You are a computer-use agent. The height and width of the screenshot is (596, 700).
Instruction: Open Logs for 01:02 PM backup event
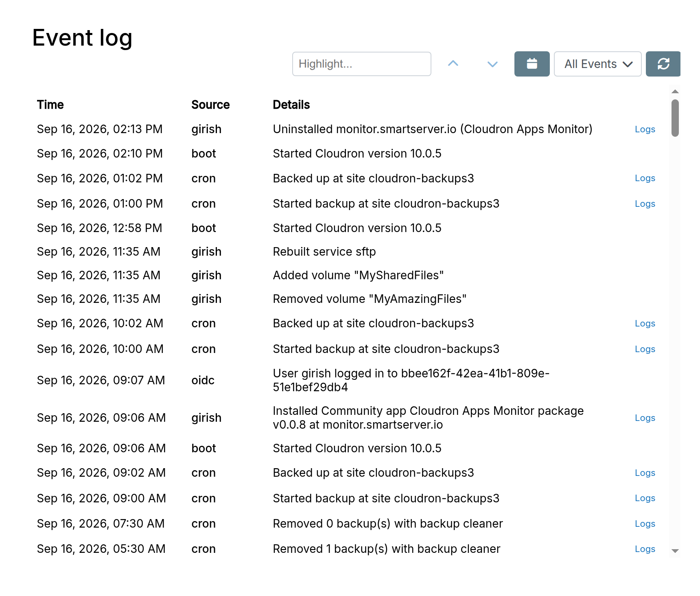point(645,178)
